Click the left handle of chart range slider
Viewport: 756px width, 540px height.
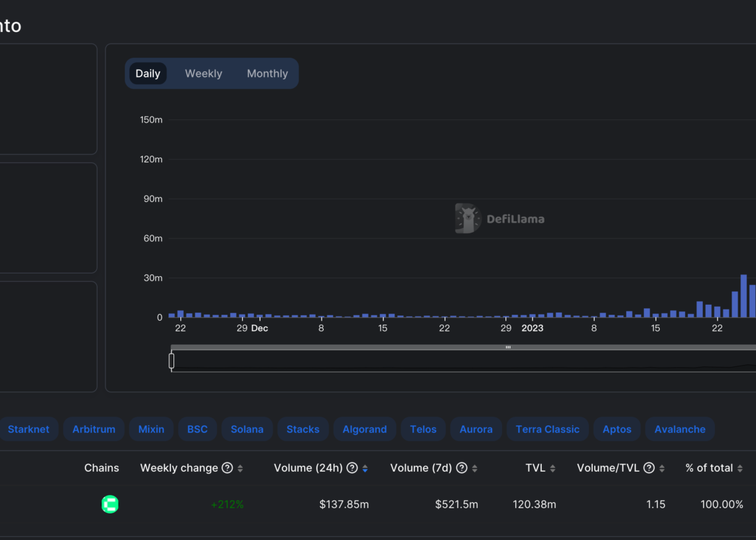click(172, 360)
